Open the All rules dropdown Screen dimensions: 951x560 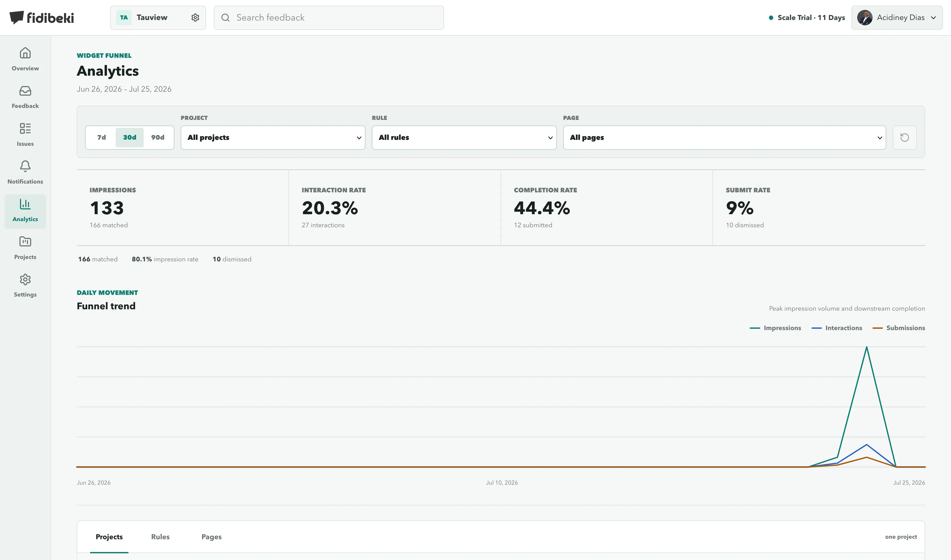tap(464, 137)
